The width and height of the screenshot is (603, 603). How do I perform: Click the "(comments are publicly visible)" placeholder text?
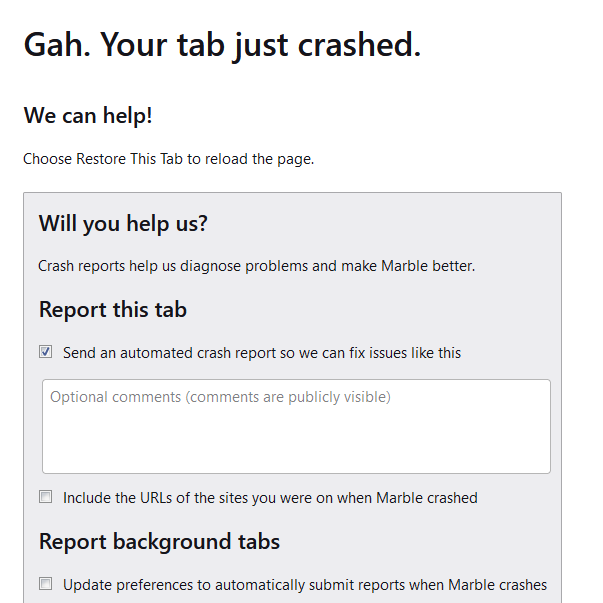tap(287, 397)
